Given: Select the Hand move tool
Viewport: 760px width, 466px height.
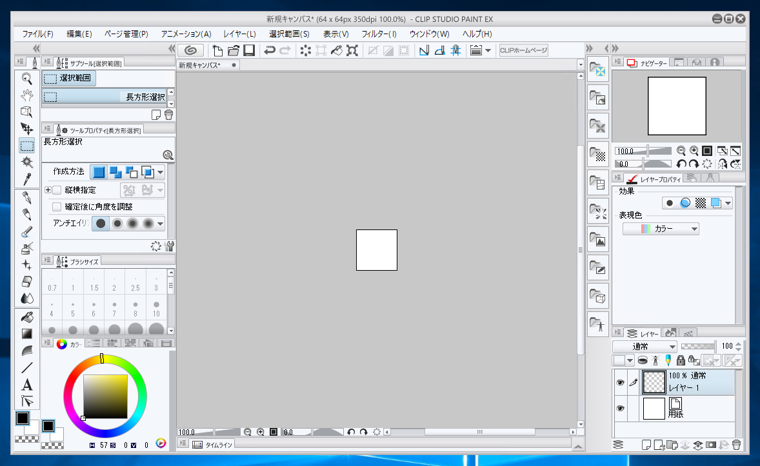Looking at the screenshot, I should pyautogui.click(x=27, y=95).
